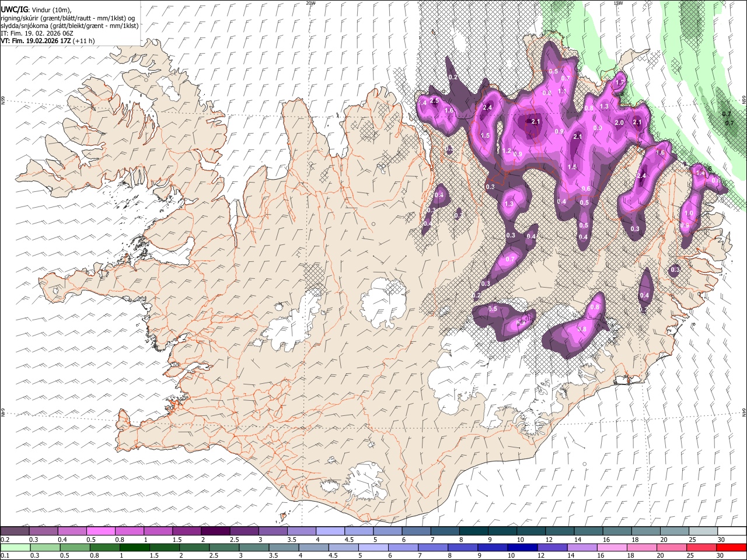Click the '1.2' snowfall value on the map
Viewport: 747px width, 560px height.
[507, 150]
